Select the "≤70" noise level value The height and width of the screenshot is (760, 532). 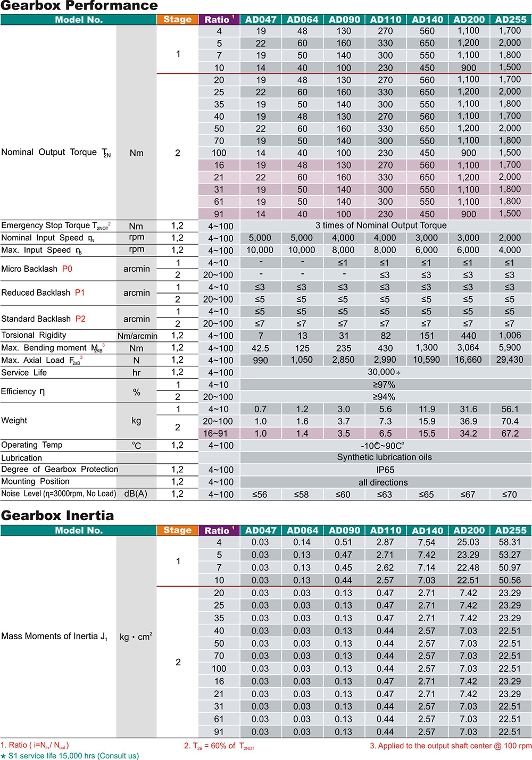point(510,495)
